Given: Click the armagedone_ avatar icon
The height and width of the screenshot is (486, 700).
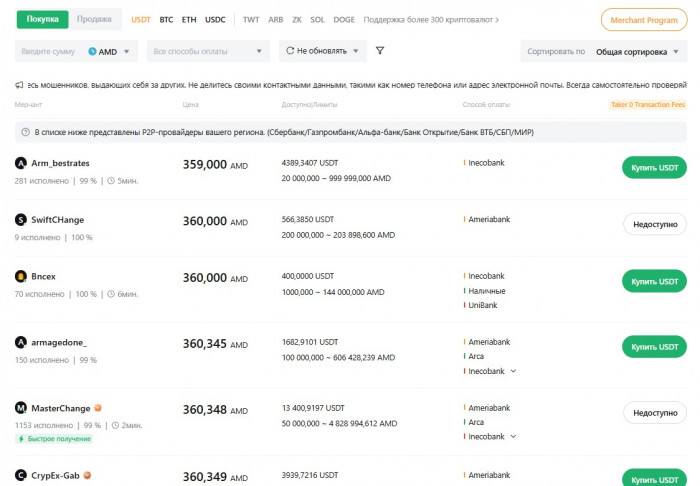Looking at the screenshot, I should (x=21, y=342).
